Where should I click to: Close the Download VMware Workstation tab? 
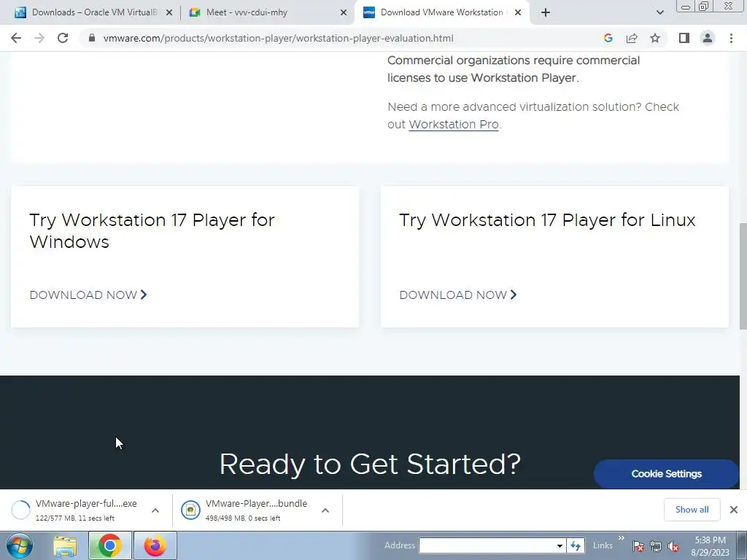click(518, 12)
